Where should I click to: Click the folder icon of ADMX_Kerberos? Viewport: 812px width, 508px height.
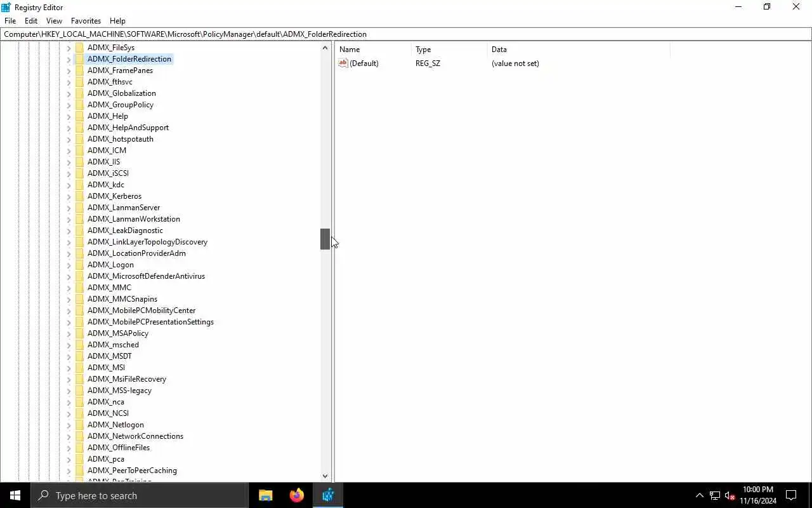79,196
